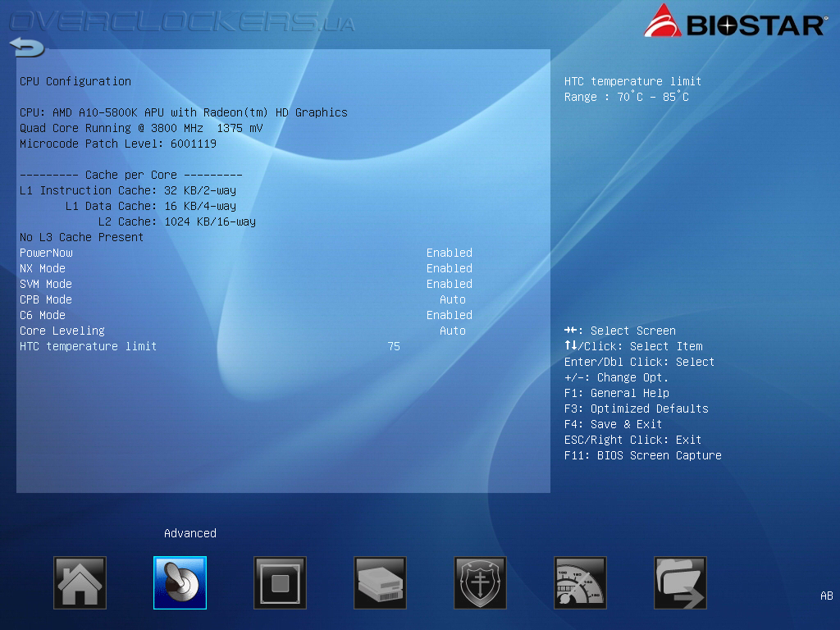
Task: Click the L2 Cache 1024 KB line
Action: [x=177, y=221]
